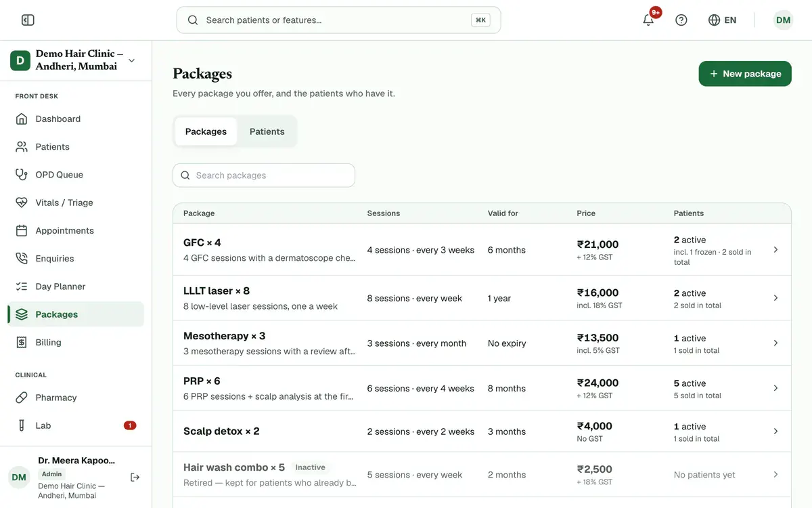812x508 pixels.
Task: Click the log out icon beside Dr. Meera
Action: tap(135, 478)
